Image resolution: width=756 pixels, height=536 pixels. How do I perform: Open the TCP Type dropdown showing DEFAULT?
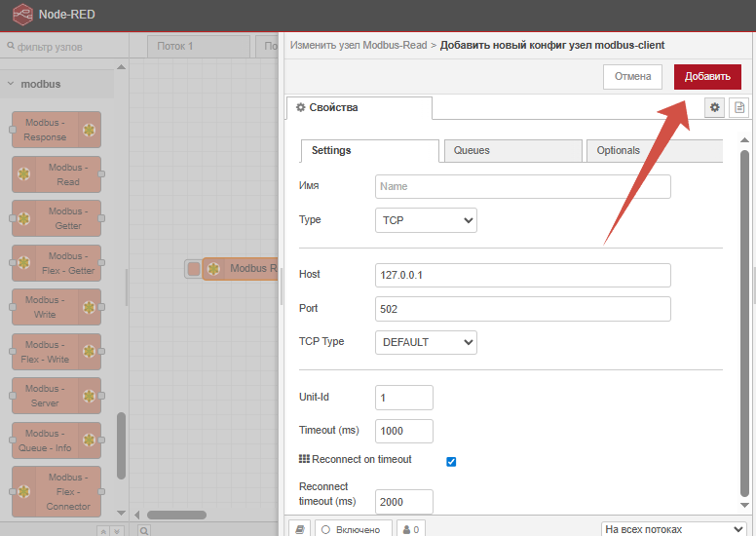(426, 342)
